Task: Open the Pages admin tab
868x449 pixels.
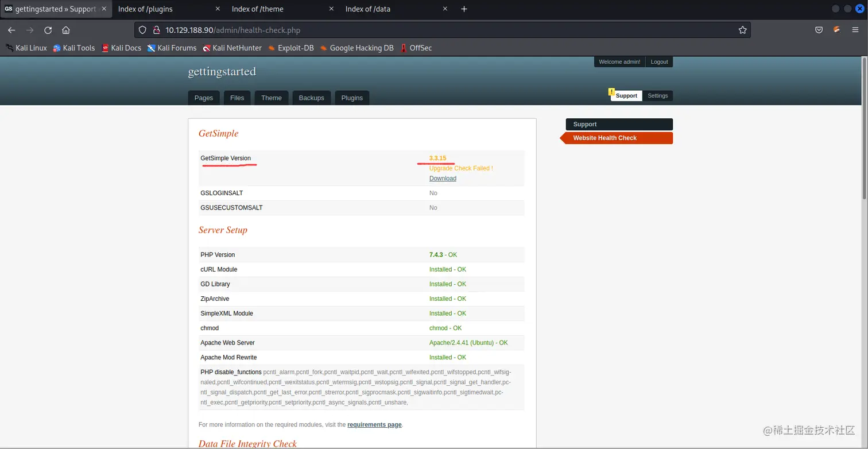Action: click(x=204, y=98)
